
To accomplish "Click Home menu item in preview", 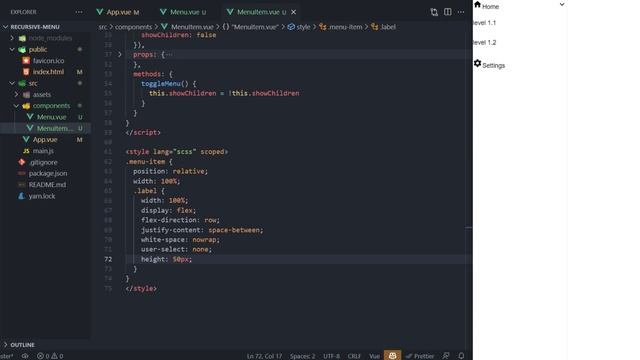I will pos(490,7).
